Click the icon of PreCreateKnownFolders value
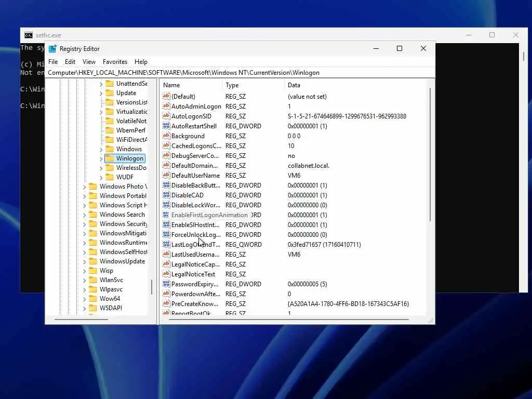The image size is (532, 399). pyautogui.click(x=166, y=303)
